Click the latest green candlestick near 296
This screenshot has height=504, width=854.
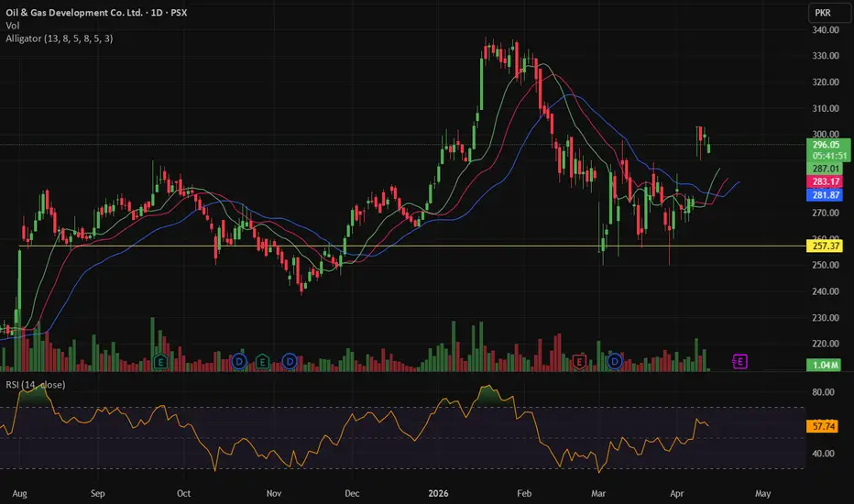click(x=708, y=148)
